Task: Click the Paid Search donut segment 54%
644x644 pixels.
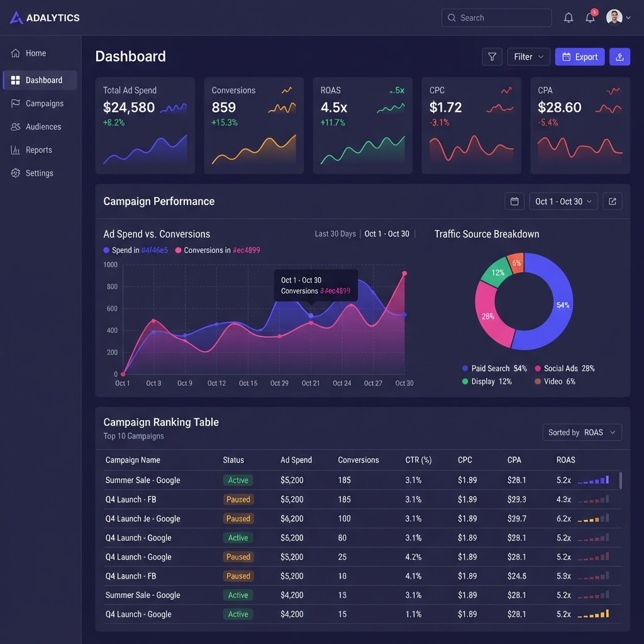Action: (563, 304)
